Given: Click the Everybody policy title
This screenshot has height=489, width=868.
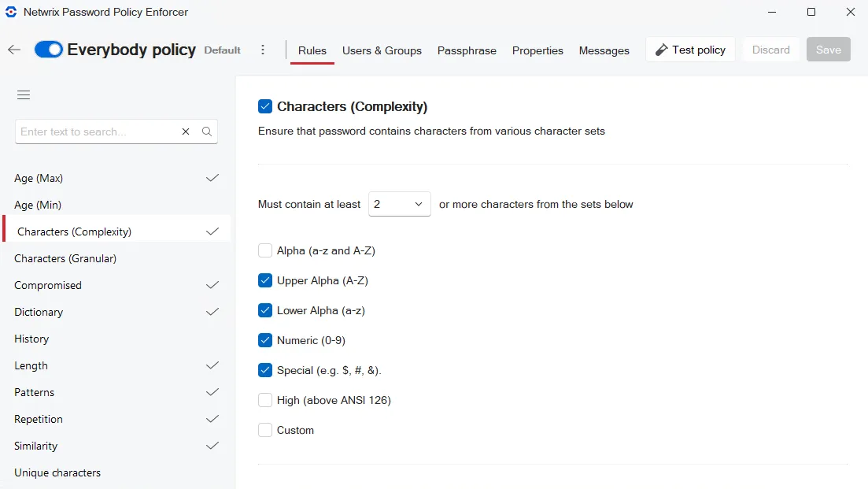Looking at the screenshot, I should pyautogui.click(x=131, y=50).
